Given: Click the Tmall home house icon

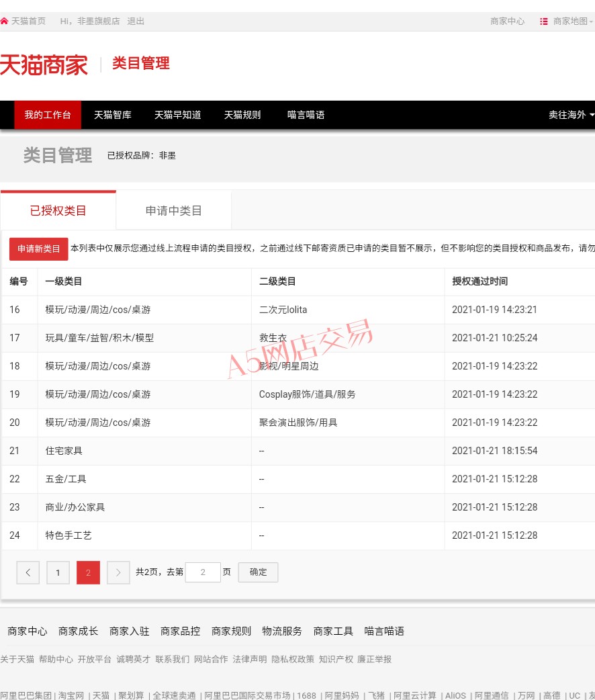Looking at the screenshot, I should click(4, 21).
